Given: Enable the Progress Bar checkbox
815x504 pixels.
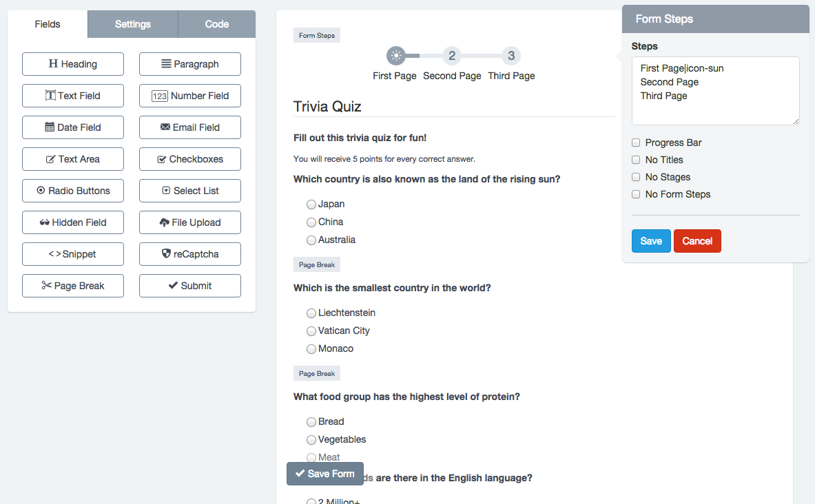Looking at the screenshot, I should [x=636, y=143].
